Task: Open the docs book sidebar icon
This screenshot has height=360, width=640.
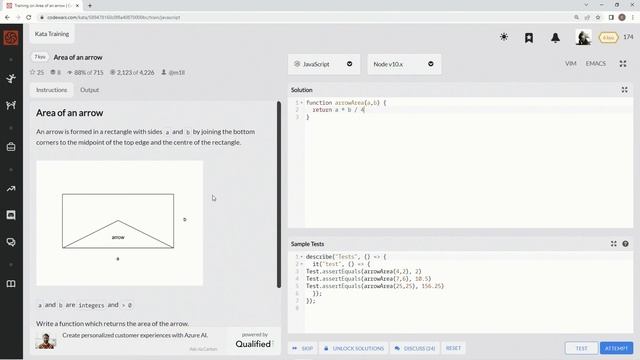Action: (x=11, y=284)
